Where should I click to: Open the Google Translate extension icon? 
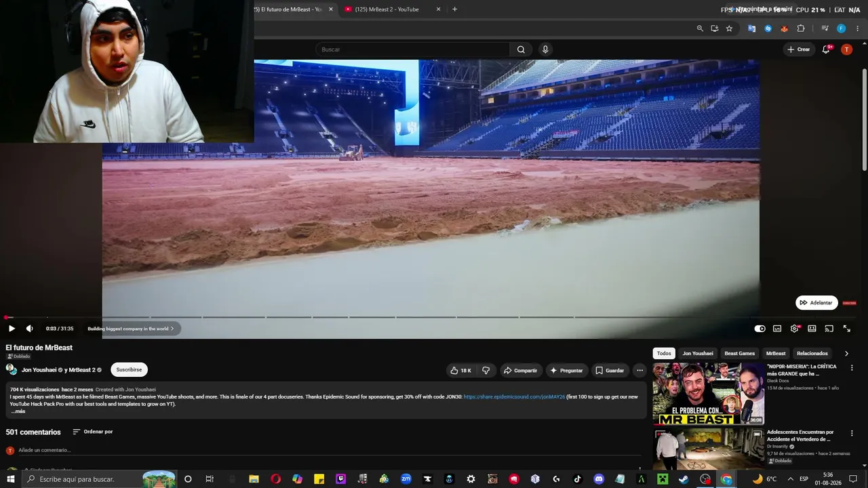[x=751, y=28]
